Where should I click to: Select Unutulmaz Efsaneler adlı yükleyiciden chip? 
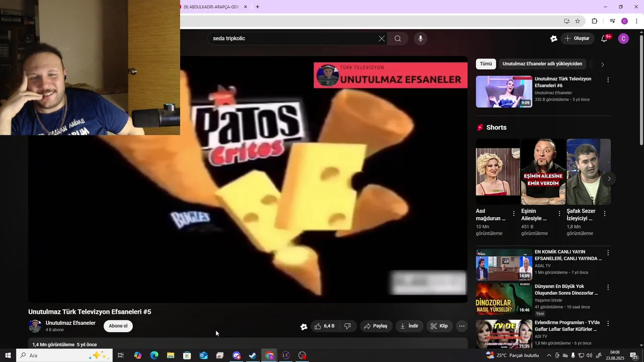coord(542,64)
